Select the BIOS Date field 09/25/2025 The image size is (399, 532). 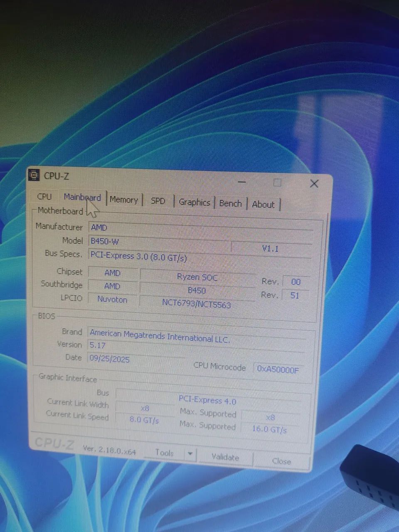[135, 359]
